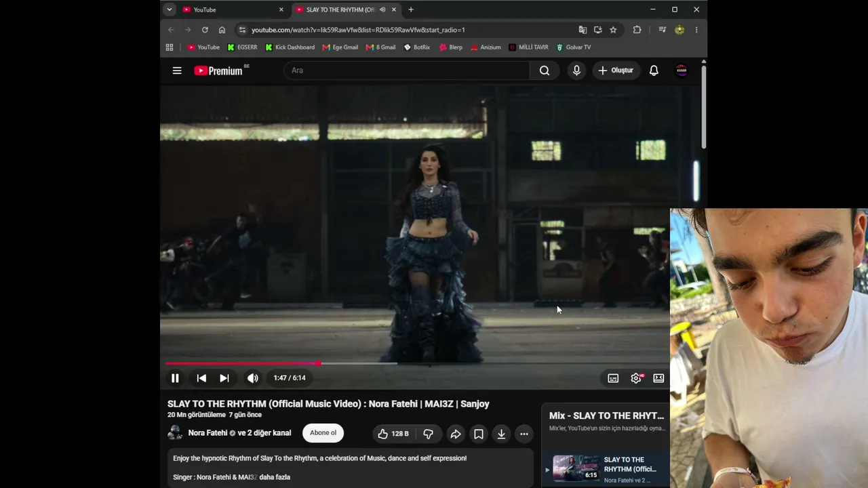Open the apps grid in bookmarks bar
Viewport: 868px width, 488px height.
(x=170, y=47)
